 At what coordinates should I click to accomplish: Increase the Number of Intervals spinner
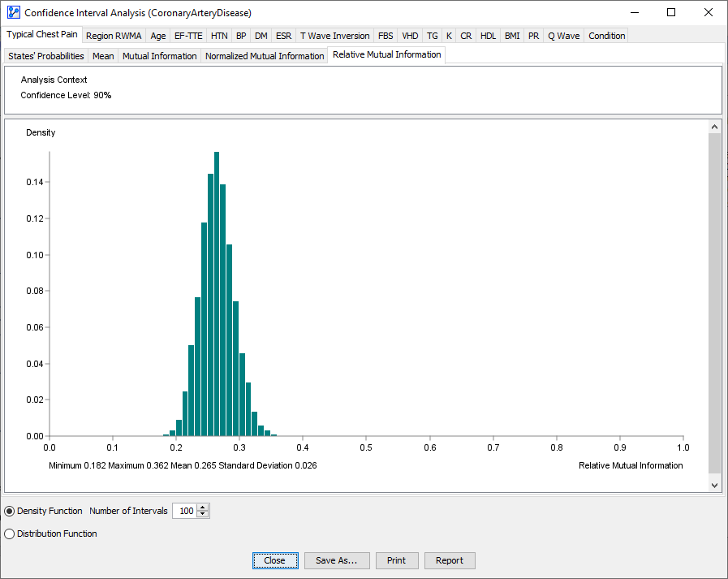tap(203, 508)
